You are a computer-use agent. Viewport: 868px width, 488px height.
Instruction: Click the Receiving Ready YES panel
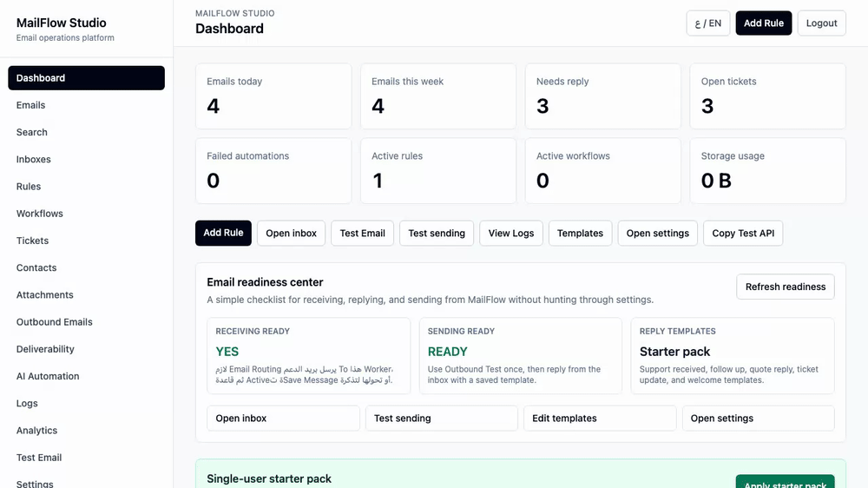coord(309,356)
